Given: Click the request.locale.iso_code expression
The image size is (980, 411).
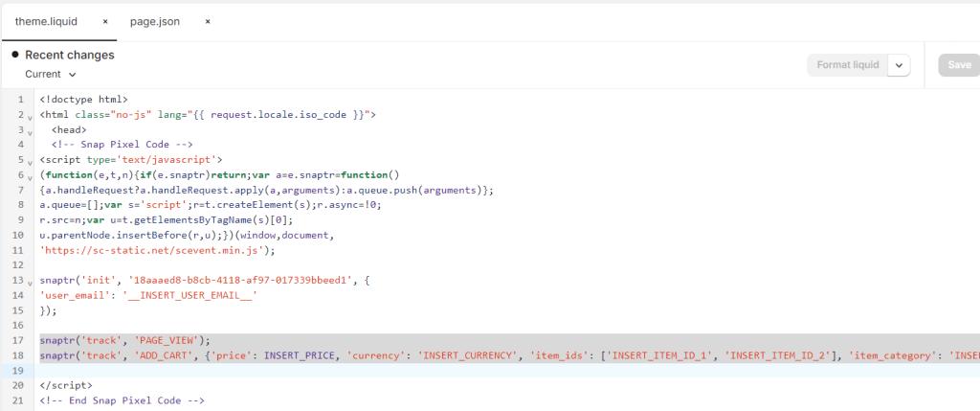Looking at the screenshot, I should click(x=278, y=114).
